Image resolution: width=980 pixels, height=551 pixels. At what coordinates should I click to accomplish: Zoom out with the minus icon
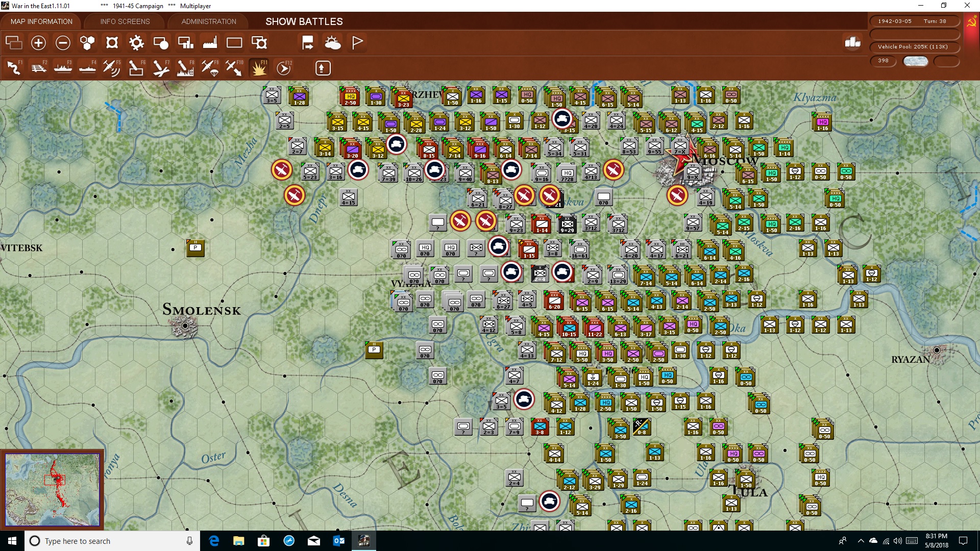[63, 43]
